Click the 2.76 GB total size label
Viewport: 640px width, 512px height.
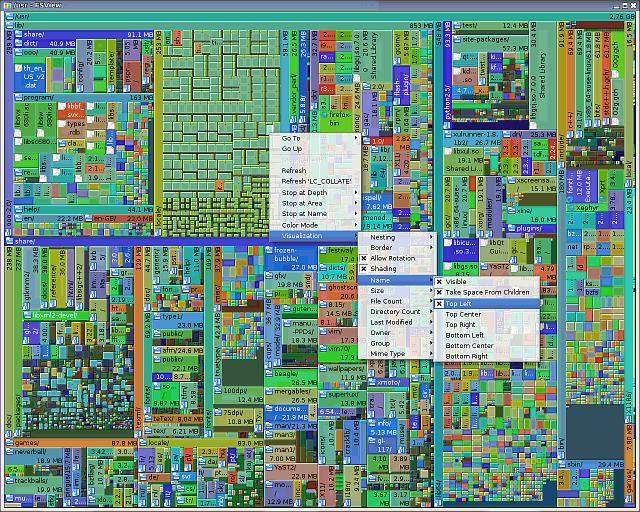[622, 17]
